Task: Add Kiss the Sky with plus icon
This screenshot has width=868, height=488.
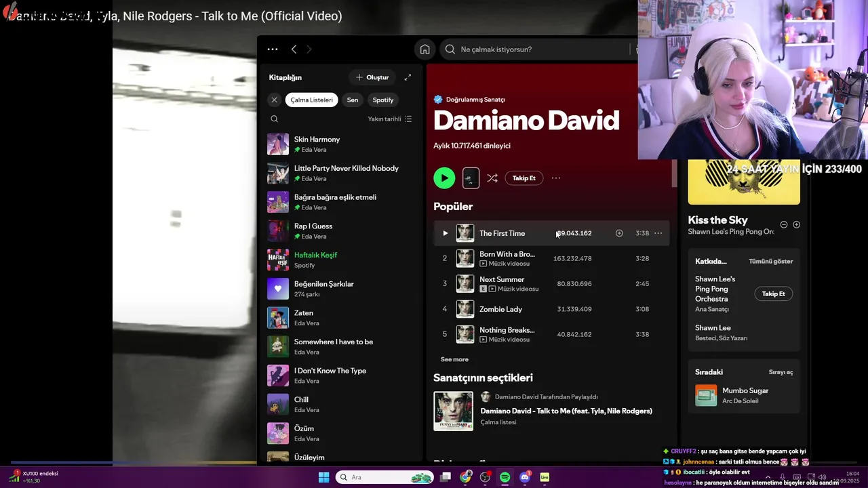Action: click(797, 224)
